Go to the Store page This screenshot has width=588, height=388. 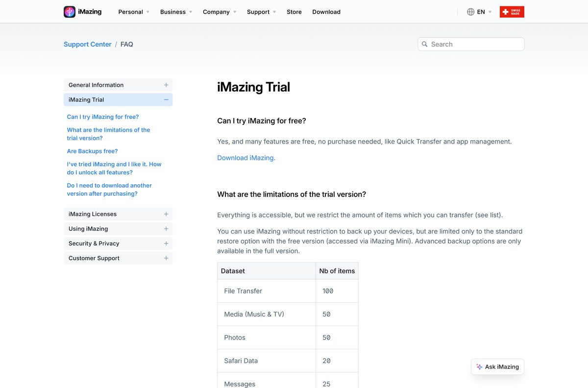coord(294,12)
